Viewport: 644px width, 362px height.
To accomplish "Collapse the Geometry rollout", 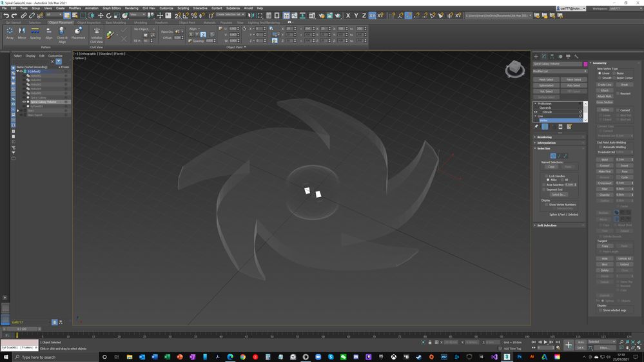I will pos(615,62).
